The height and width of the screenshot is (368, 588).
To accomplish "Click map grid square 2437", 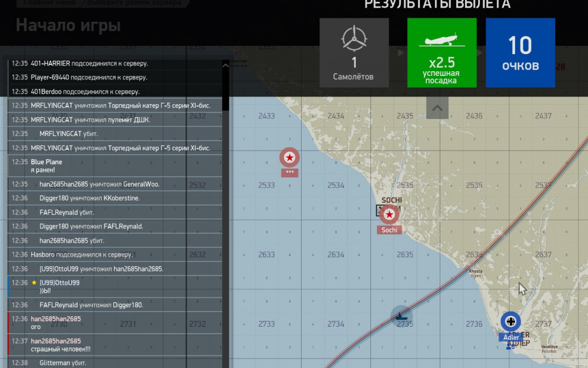I will click(x=543, y=116).
